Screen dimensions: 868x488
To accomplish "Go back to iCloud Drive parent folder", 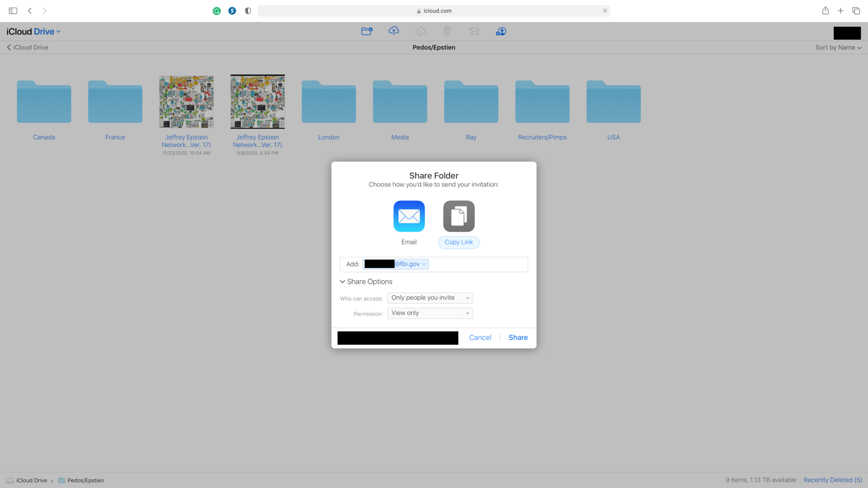I will point(27,47).
